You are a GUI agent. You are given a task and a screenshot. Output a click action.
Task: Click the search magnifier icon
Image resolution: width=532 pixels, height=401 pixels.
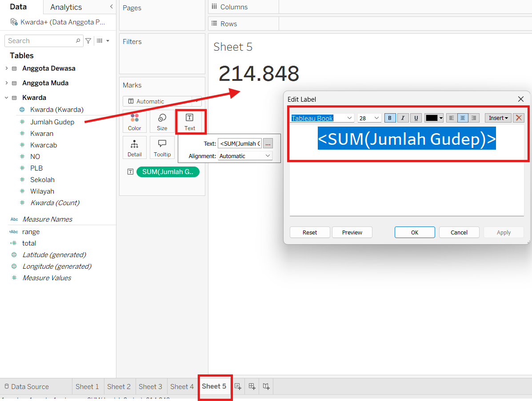(78, 41)
